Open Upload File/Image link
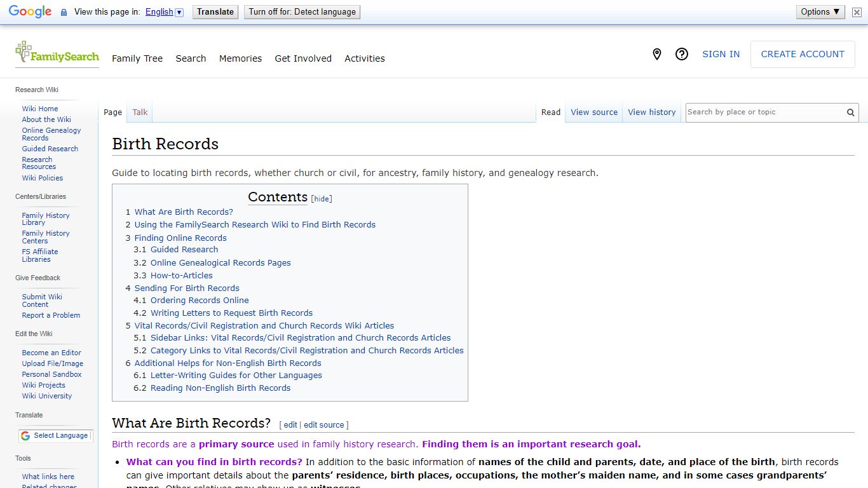Screen dimensions: 868x488 point(53,363)
